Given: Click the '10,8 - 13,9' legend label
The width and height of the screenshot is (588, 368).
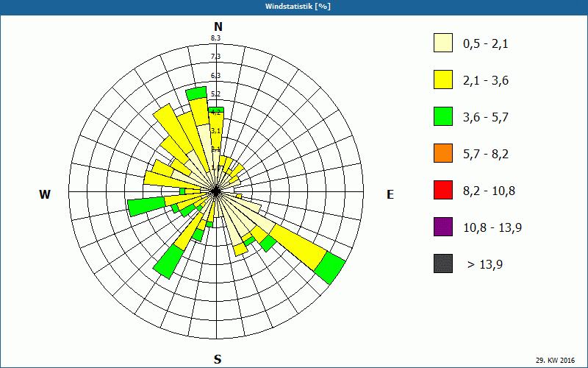Looking at the screenshot, I should pos(492,228).
